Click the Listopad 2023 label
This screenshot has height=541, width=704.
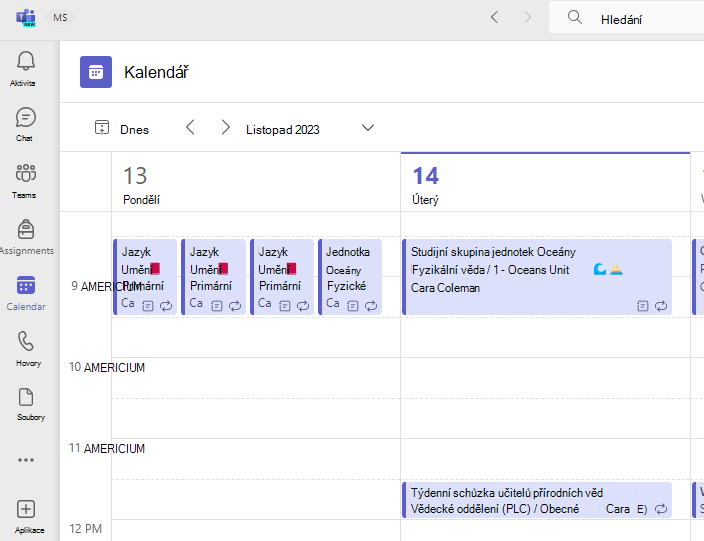[x=282, y=130]
